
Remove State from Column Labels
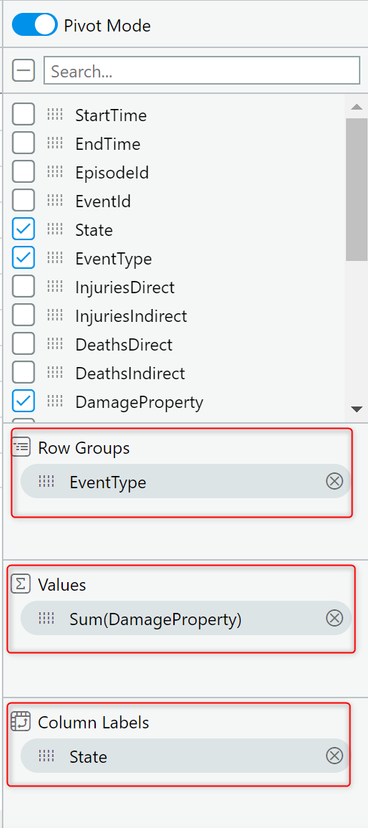(334, 756)
